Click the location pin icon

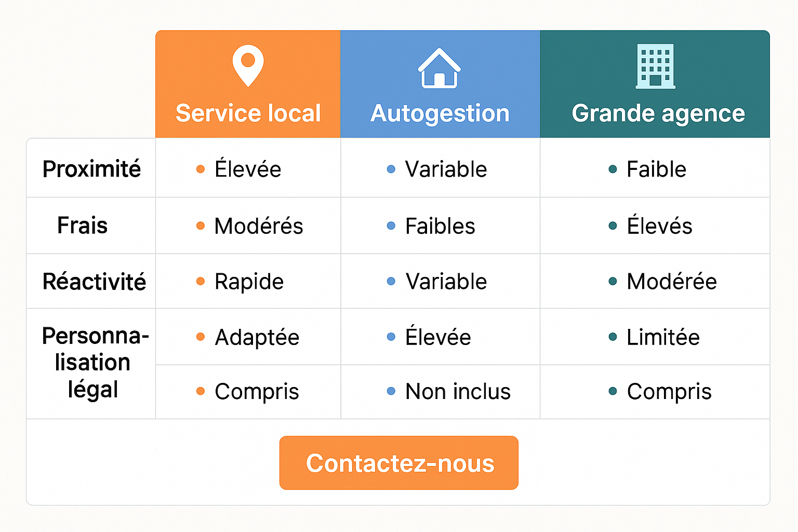point(248,65)
